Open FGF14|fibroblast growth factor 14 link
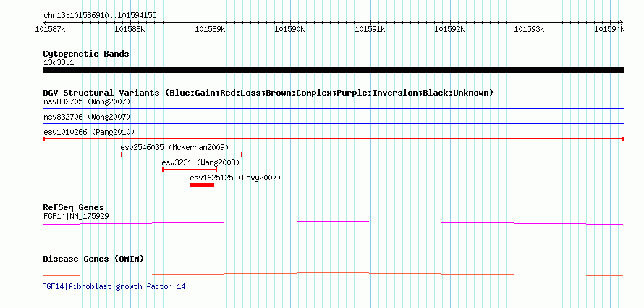The height and width of the screenshot is (308, 644). 114,286
